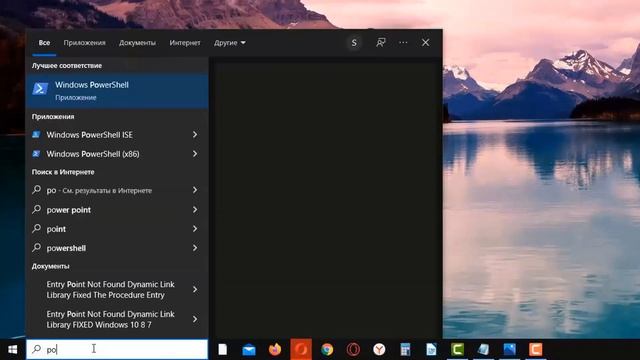
Task: Expand the 'point' suggestion arrow
Action: [x=195, y=229]
